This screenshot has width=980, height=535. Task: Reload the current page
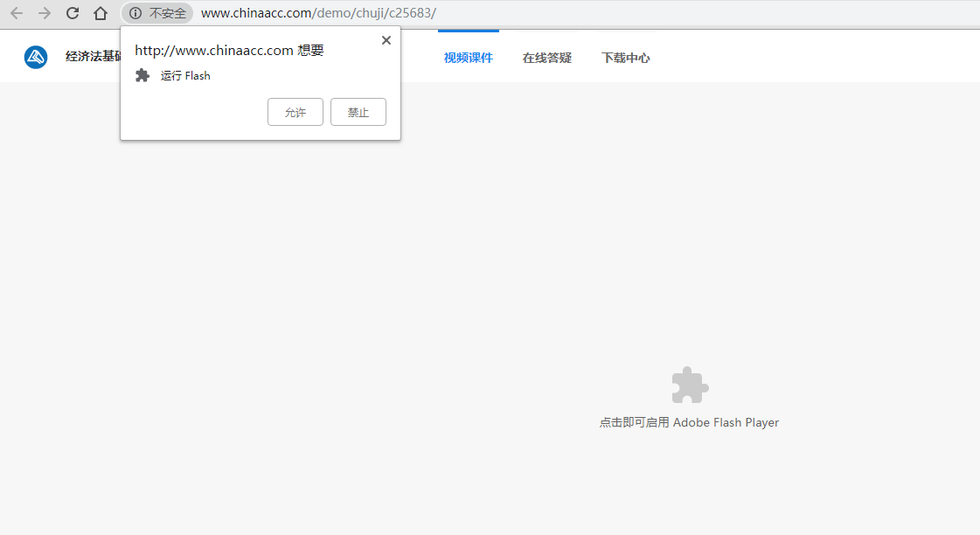(x=73, y=13)
